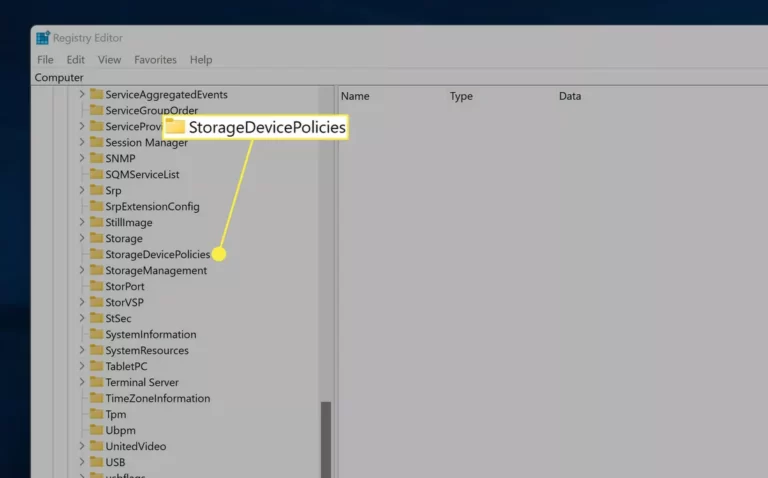Expand the SystemResources key

coord(82,350)
